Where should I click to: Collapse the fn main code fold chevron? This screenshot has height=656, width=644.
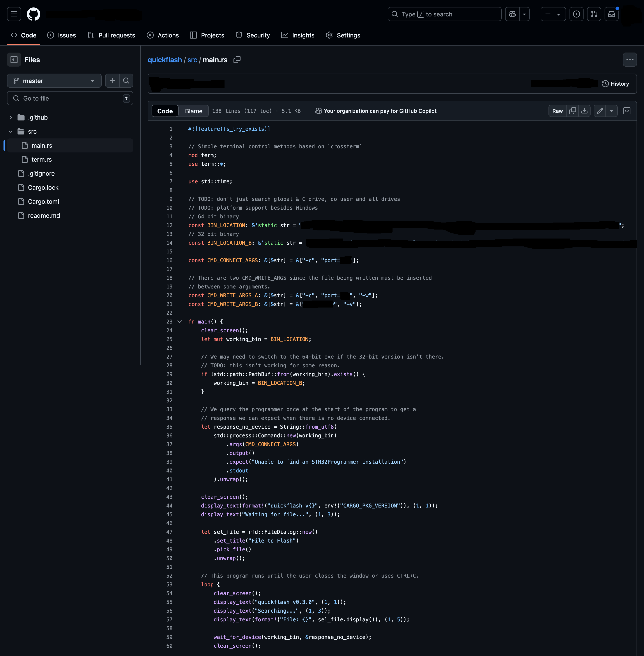point(180,322)
